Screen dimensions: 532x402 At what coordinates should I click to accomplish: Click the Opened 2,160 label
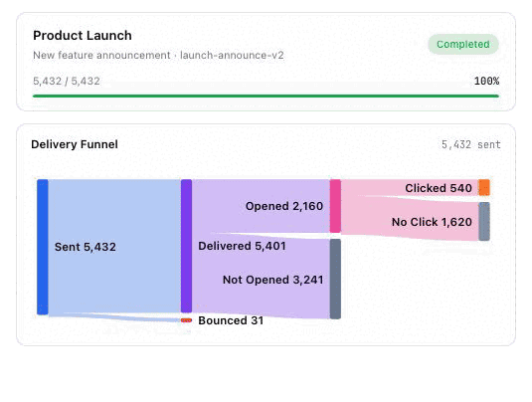pos(284,206)
